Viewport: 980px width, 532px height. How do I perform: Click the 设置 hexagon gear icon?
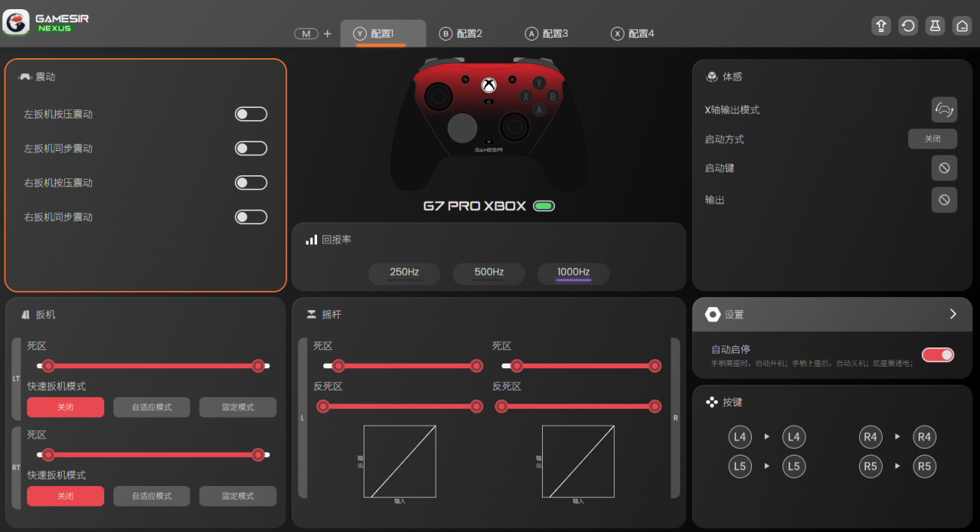(x=713, y=315)
